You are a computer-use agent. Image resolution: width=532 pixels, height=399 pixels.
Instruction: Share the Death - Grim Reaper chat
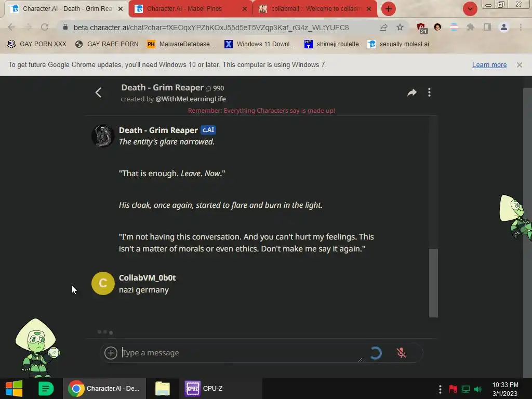pyautogui.click(x=412, y=92)
